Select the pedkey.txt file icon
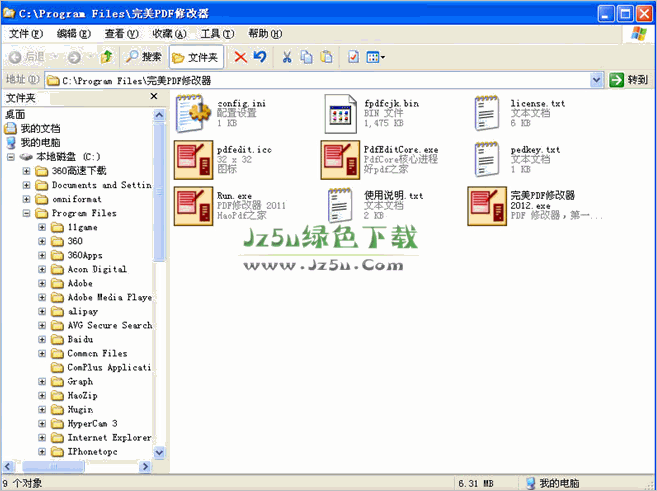The image size is (657, 491). pos(487,160)
